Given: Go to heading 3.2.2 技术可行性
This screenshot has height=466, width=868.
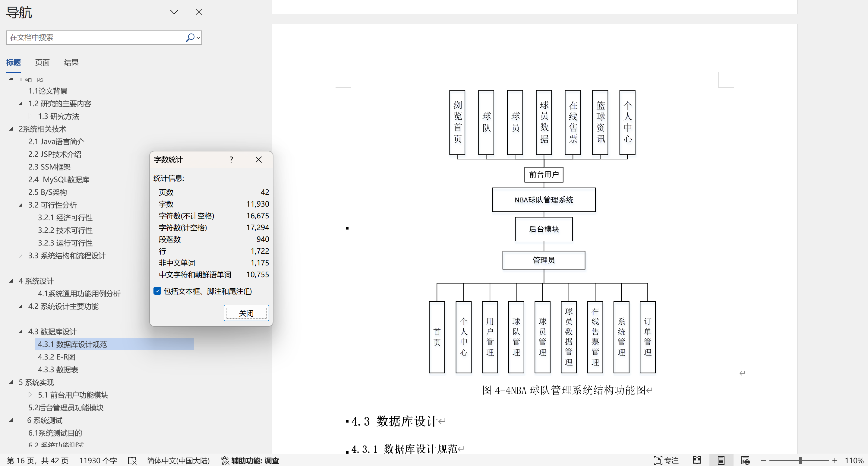Looking at the screenshot, I should pyautogui.click(x=65, y=230).
